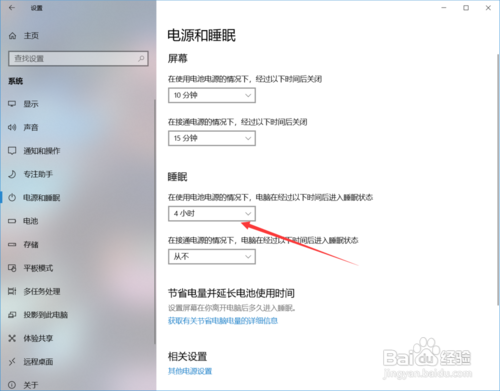500x391 pixels.
Task: Open the 从不 sleep plugged-in dropdown
Action: 212,257
